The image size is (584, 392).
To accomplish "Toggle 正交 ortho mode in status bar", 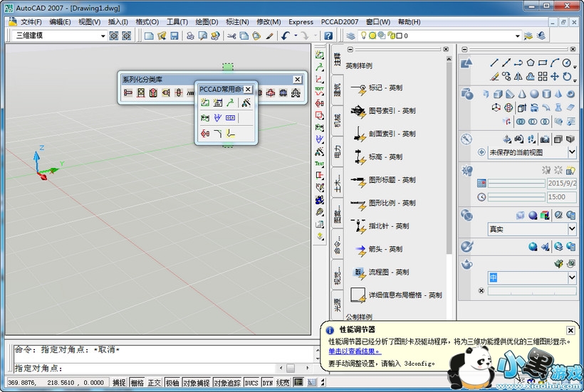I will (154, 383).
